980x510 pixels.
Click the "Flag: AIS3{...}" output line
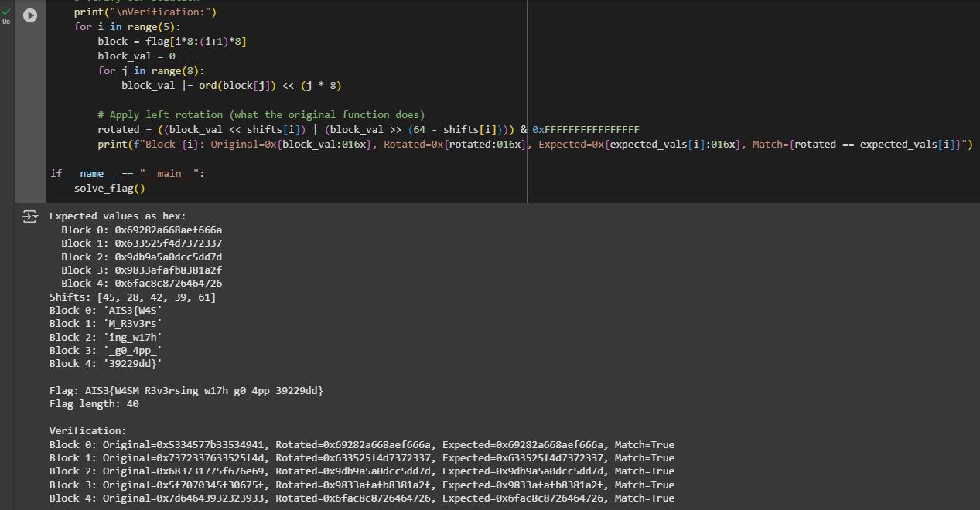click(x=186, y=391)
